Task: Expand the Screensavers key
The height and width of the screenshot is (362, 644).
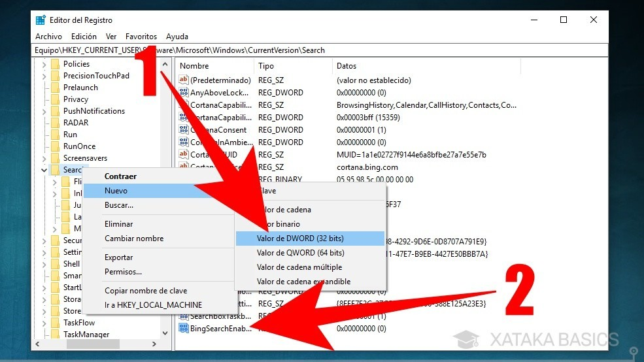Action: tap(44, 158)
